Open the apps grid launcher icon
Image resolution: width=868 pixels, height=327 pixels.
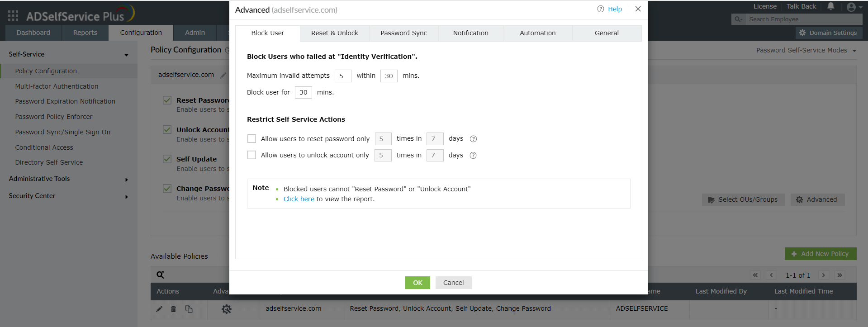point(13,16)
